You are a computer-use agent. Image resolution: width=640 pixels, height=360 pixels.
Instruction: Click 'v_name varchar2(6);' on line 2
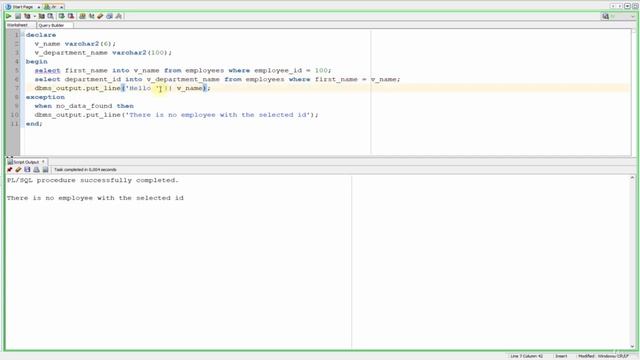coord(75,44)
